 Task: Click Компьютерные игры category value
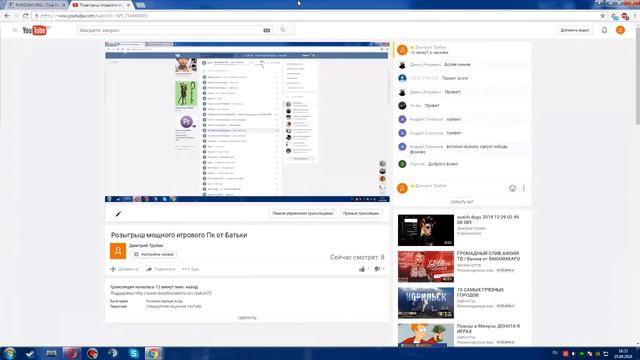[164, 301]
